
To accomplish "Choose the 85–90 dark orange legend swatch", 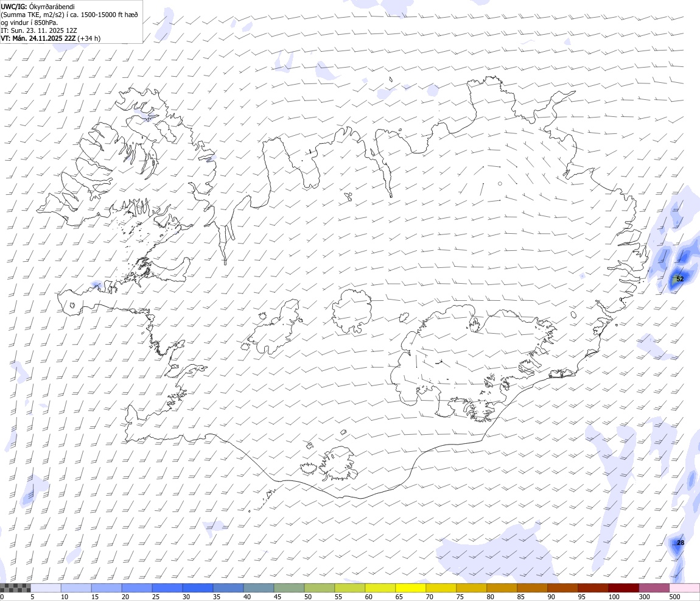I will (533, 588).
